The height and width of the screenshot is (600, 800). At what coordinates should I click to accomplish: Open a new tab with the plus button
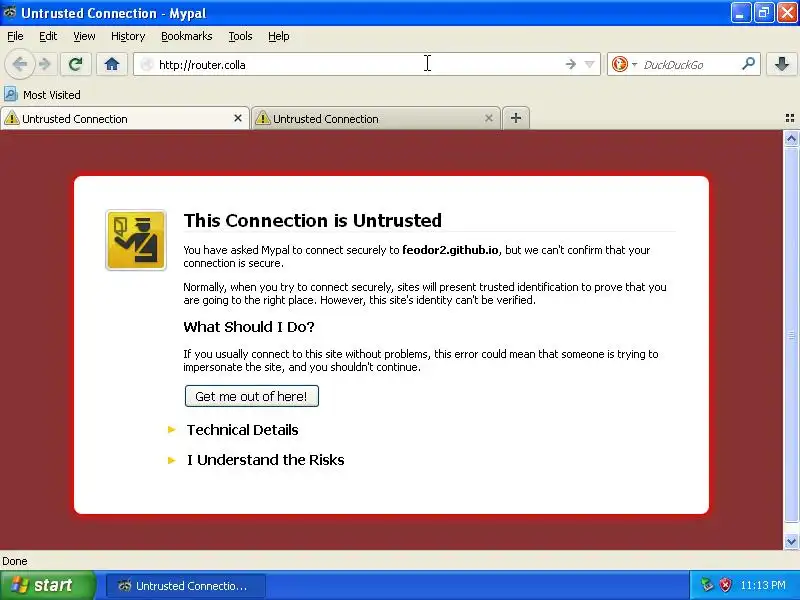click(x=516, y=118)
